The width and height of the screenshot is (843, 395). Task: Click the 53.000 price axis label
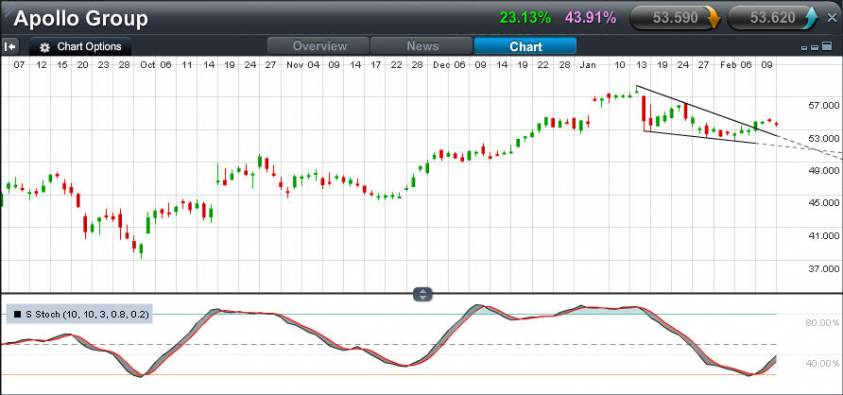click(x=824, y=138)
